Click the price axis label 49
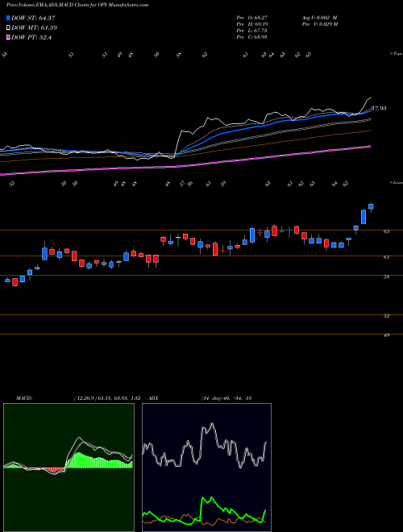 387,335
